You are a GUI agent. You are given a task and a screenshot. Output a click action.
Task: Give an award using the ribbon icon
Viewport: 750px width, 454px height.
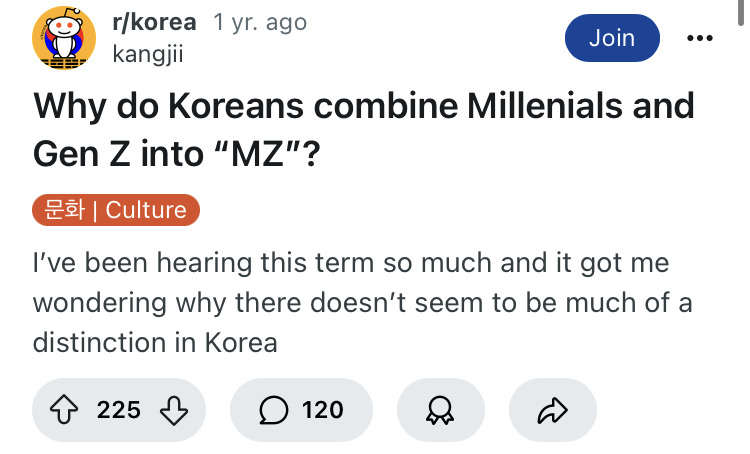tap(440, 409)
